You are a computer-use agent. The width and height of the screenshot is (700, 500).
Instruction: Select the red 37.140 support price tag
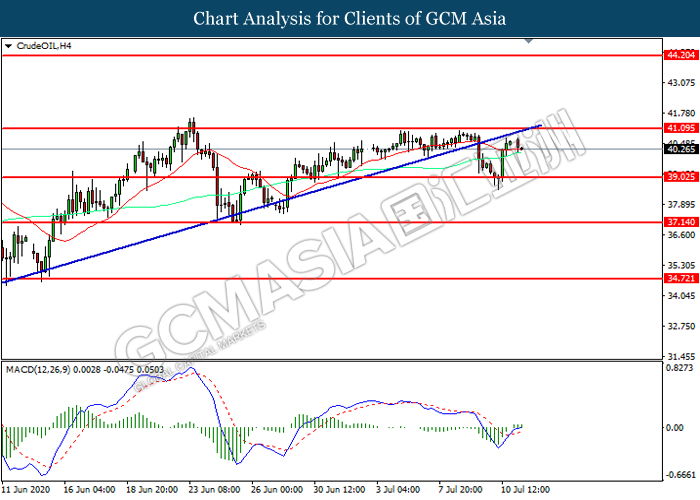coord(681,222)
